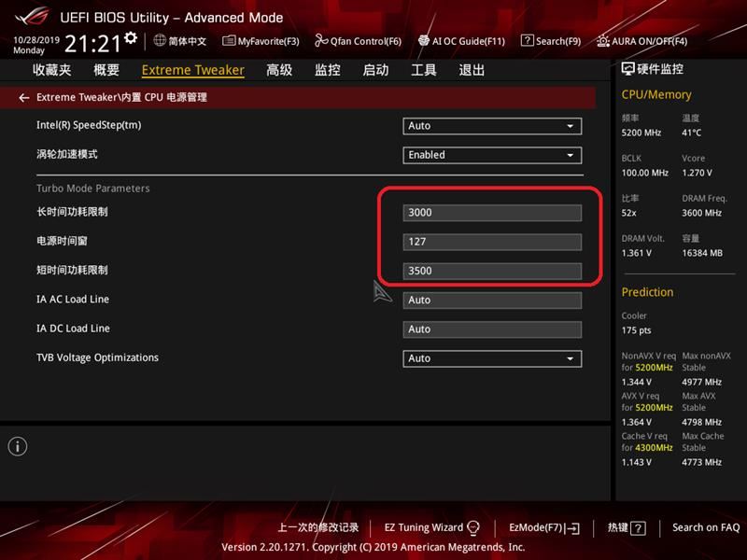The height and width of the screenshot is (560, 747).
Task: Click the Intel(R) SpeedStep(tm) label
Action: point(89,125)
